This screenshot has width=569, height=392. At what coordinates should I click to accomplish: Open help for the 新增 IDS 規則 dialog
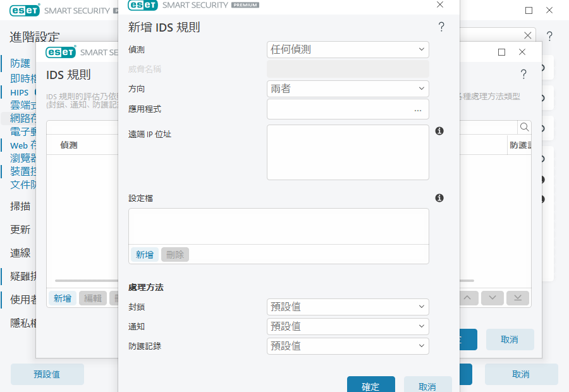point(441,27)
